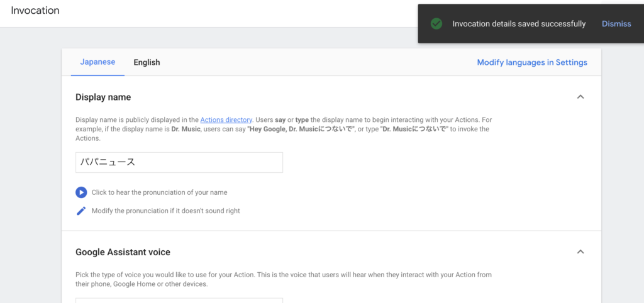This screenshot has height=303, width=644.
Task: Open the voice type dropdown at bottom
Action: (x=179, y=300)
